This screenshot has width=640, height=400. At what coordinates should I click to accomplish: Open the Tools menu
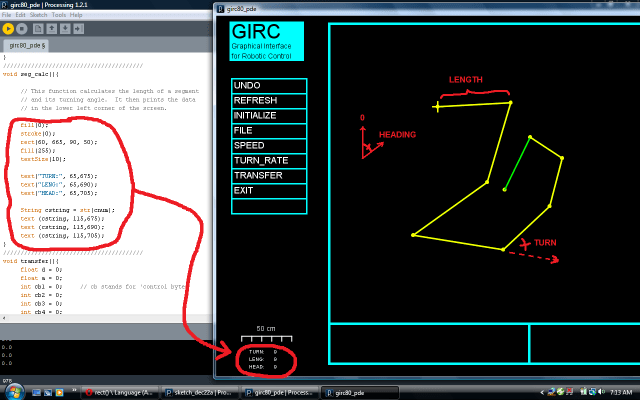click(59, 15)
